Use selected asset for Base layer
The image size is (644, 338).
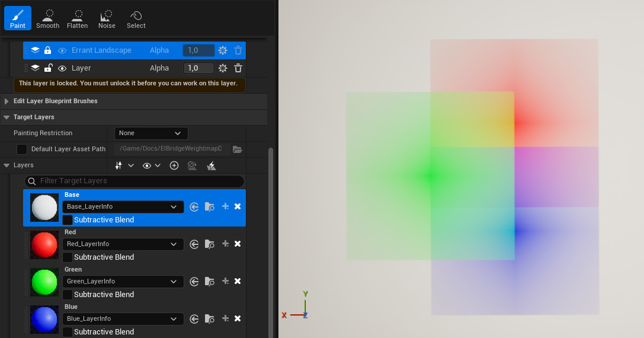tap(194, 207)
